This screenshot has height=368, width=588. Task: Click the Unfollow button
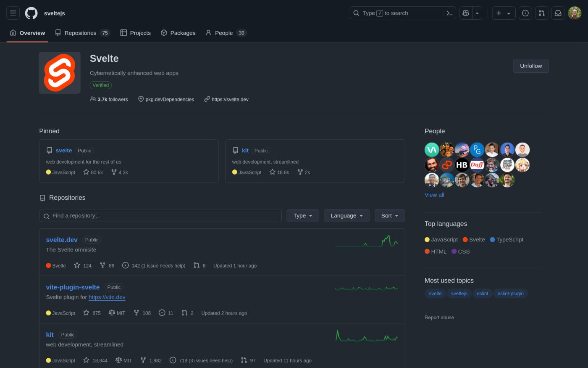531,66
